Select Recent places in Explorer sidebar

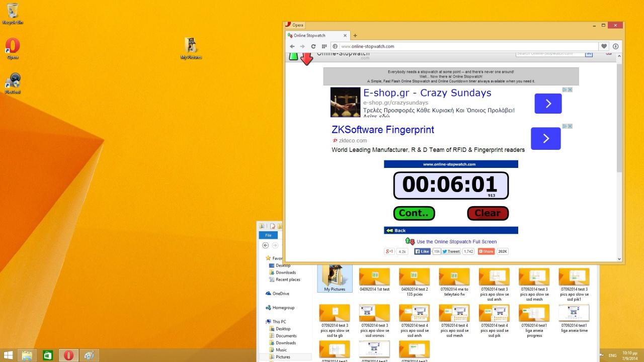point(288,280)
